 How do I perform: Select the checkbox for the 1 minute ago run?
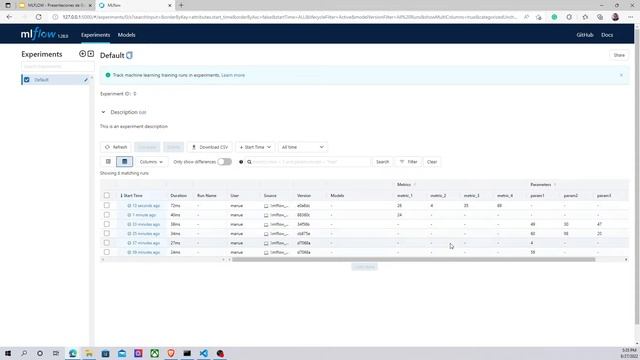pos(107,215)
